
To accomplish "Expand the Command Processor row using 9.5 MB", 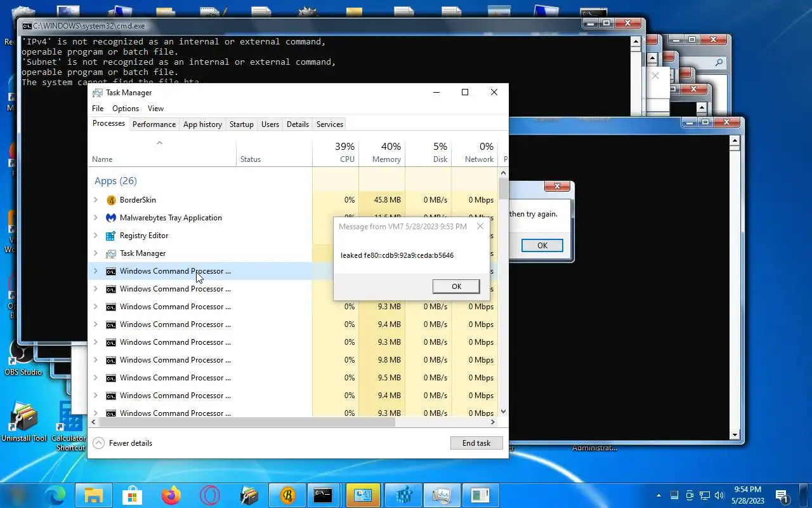I will click(x=96, y=378).
